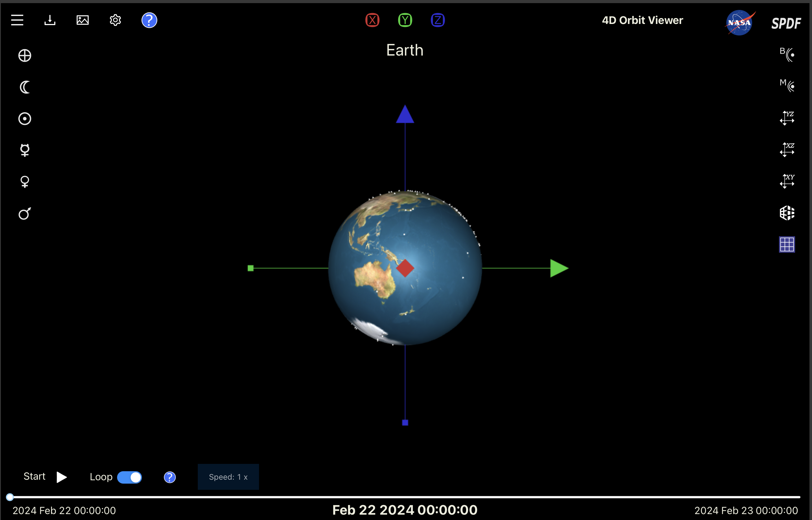Select the Sun symbol icon
This screenshot has width=812, height=520.
tap(25, 119)
